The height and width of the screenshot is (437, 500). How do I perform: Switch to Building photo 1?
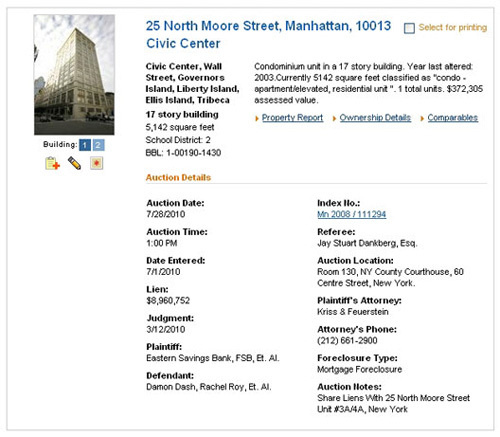[85, 145]
